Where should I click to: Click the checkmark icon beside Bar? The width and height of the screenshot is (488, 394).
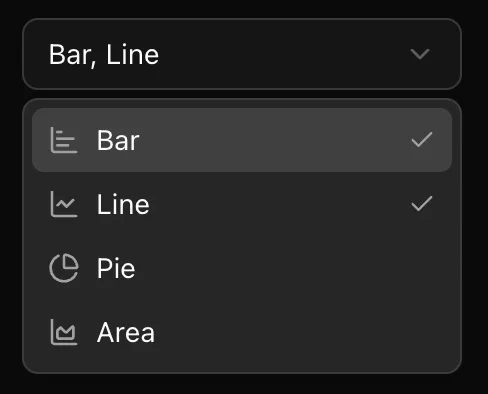click(422, 140)
